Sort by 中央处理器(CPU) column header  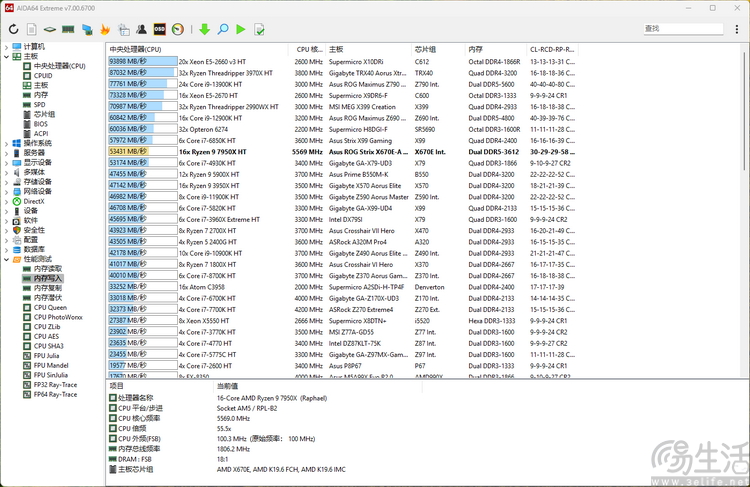click(x=197, y=49)
